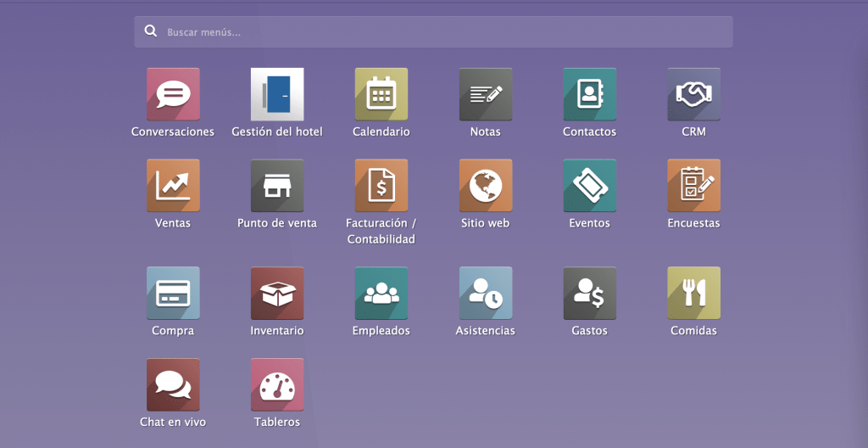
Task: Open the Calendario app icon
Action: 381,94
